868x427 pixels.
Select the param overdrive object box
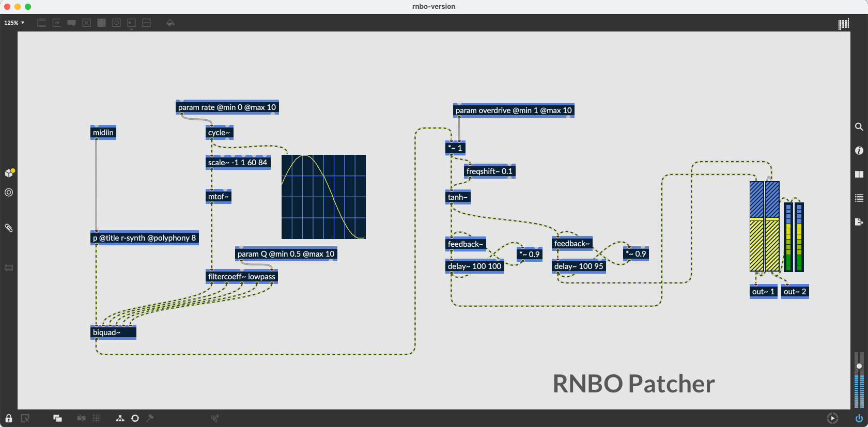click(514, 110)
